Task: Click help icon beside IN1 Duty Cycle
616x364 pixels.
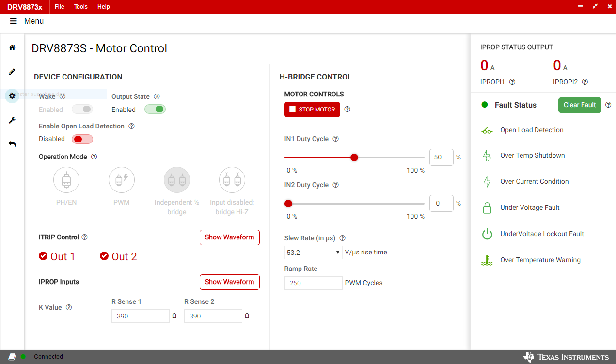Action: coord(335,139)
